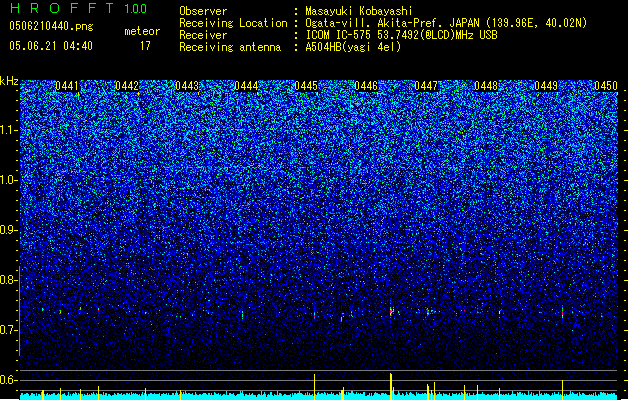The width and height of the screenshot is (629, 400).
Task: Click the 0.7 kHz axis label
Action: click(9, 330)
